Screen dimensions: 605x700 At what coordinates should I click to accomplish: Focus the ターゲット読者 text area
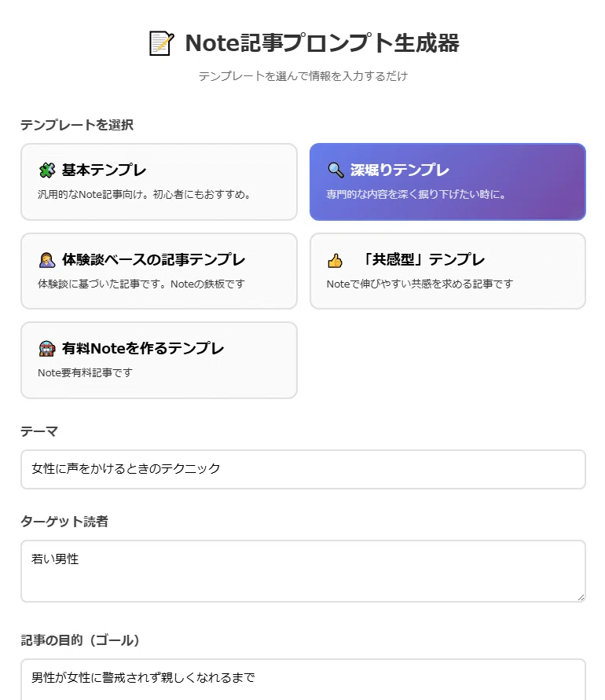point(303,571)
